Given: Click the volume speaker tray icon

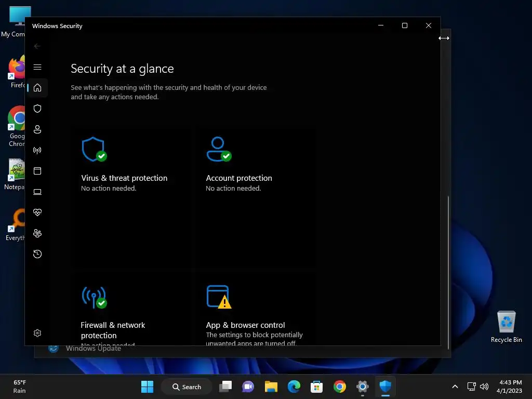Looking at the screenshot, I should click(x=484, y=387).
